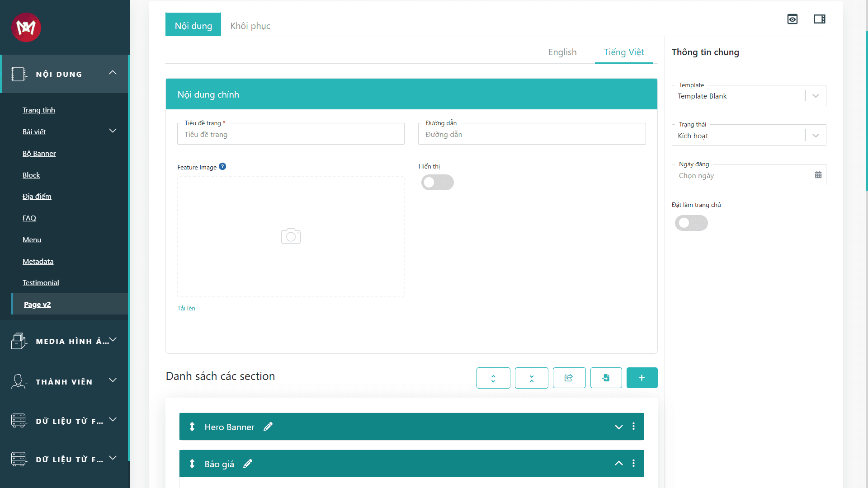The image size is (868, 488).
Task: Edit Hero Banner name with pencil icon
Action: pos(268,427)
